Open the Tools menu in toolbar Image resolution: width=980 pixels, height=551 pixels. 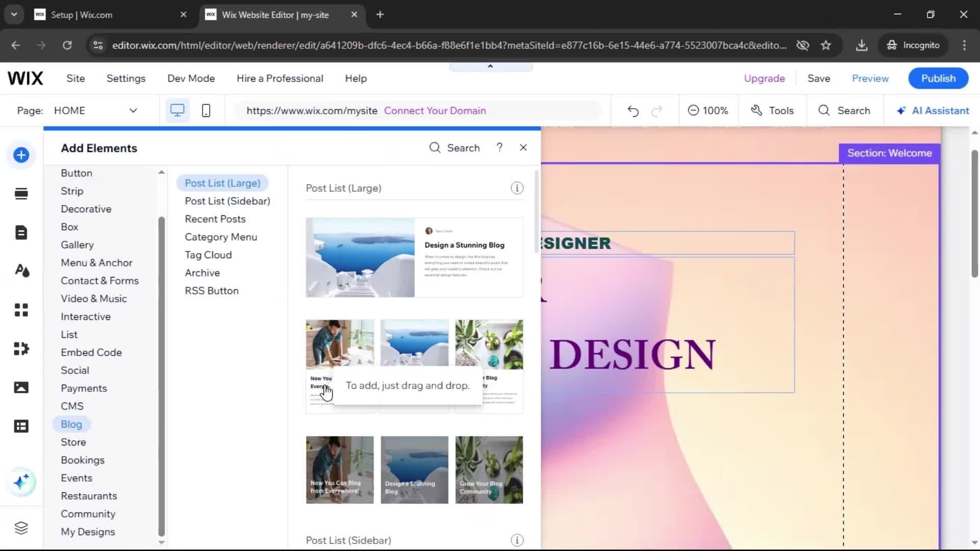tap(772, 111)
